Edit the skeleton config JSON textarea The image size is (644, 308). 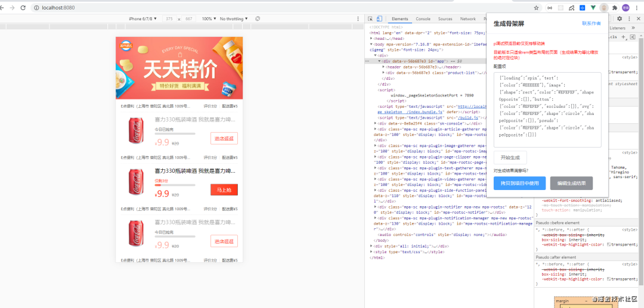[x=547, y=110]
